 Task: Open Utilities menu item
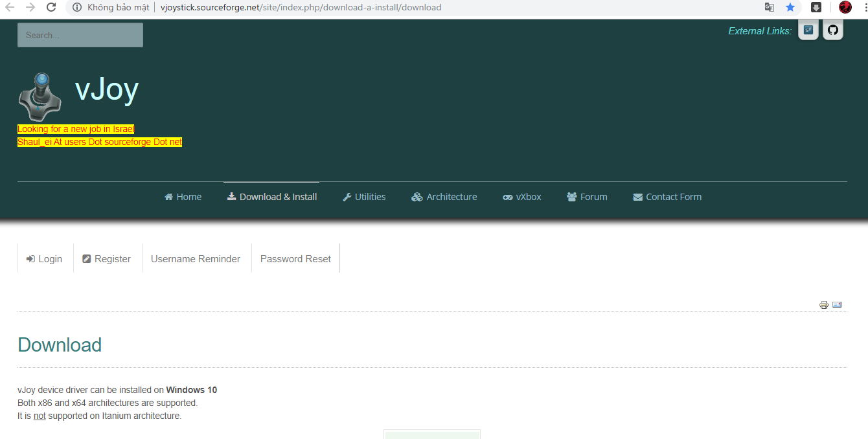(364, 197)
